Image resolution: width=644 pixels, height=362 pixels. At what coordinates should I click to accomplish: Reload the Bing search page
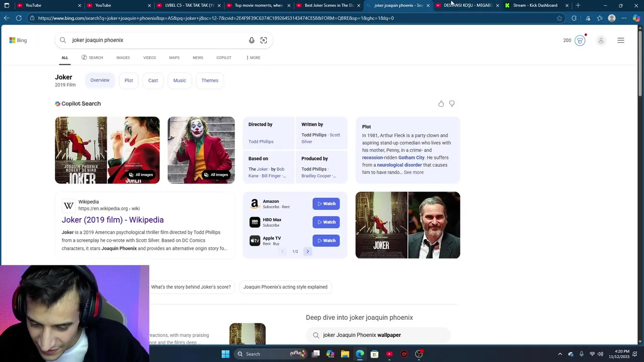pos(19,18)
